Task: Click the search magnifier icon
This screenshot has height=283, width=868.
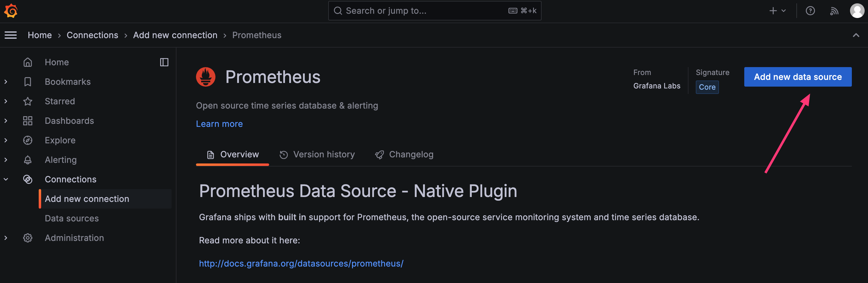Action: tap(338, 11)
